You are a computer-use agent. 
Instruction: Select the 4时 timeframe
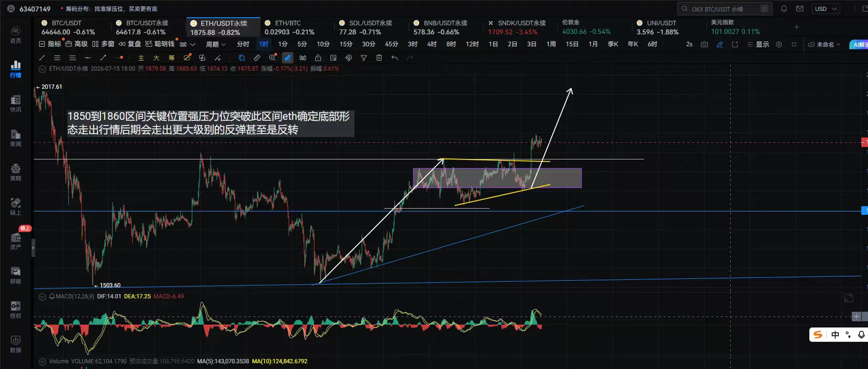tap(432, 44)
